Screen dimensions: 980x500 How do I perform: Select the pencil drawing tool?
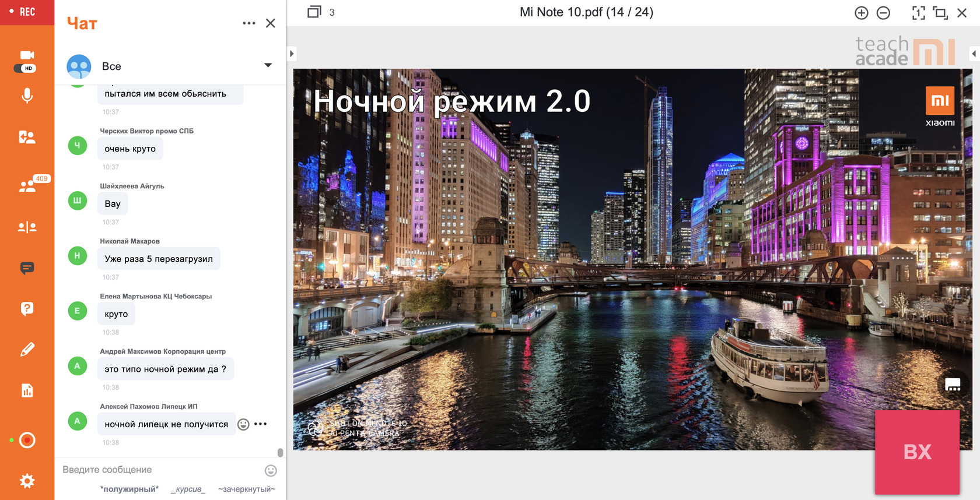(27, 350)
